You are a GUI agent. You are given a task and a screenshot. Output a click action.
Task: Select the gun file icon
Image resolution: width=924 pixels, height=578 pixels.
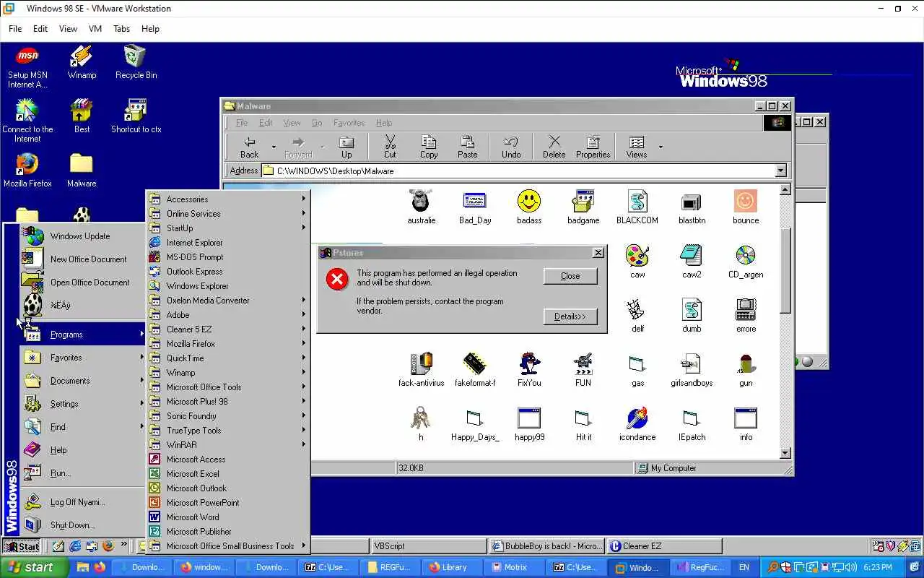(x=746, y=365)
